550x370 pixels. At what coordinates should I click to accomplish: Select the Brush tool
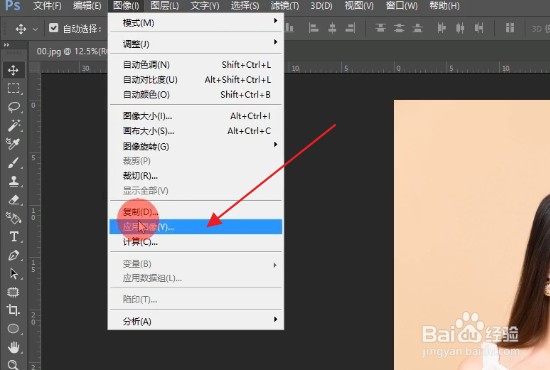pos(13,163)
